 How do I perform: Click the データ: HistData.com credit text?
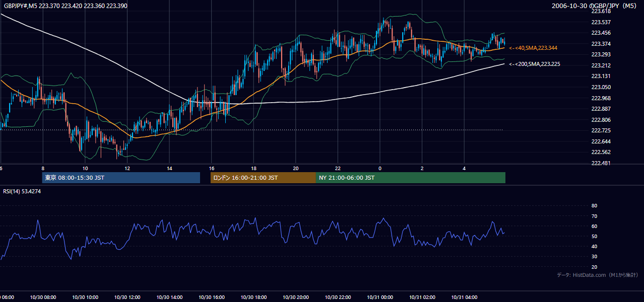[598, 275]
